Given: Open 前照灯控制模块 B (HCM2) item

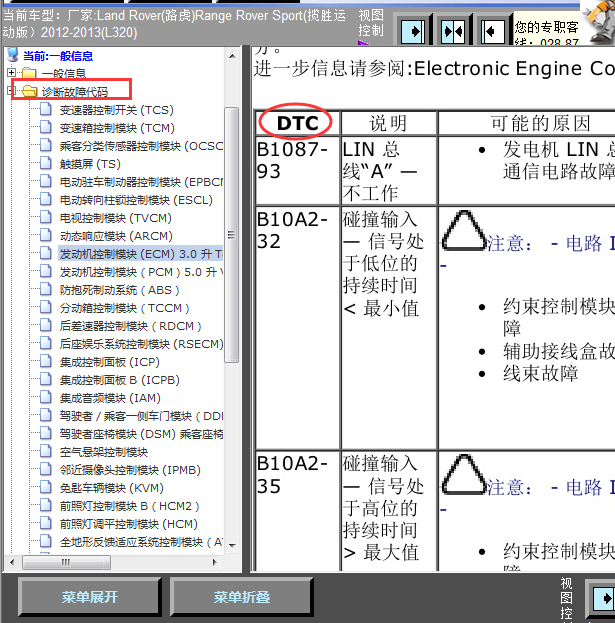Looking at the screenshot, I should 130,506.
